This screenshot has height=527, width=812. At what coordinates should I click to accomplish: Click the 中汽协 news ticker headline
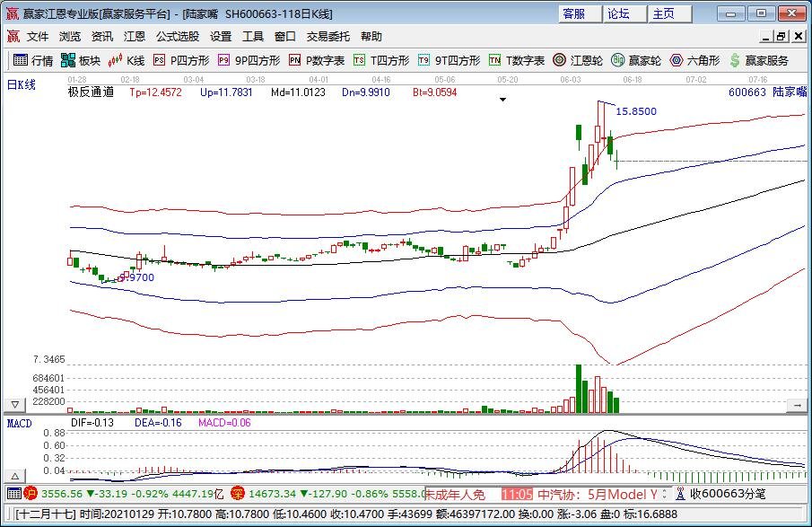(x=597, y=495)
